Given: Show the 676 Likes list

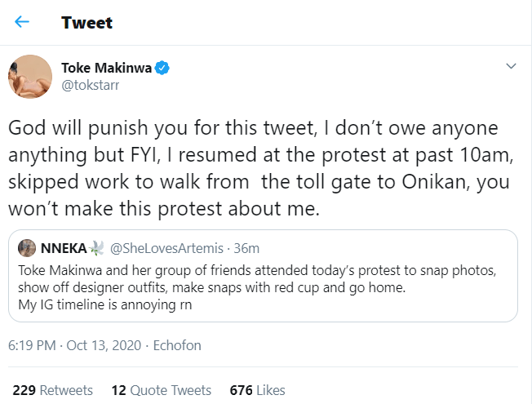Looking at the screenshot, I should 255,390.
